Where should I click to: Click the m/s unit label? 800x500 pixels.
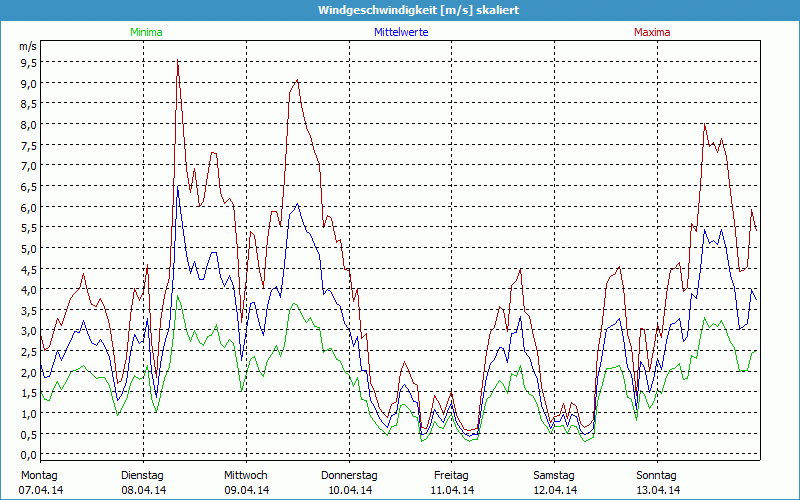tap(28, 46)
